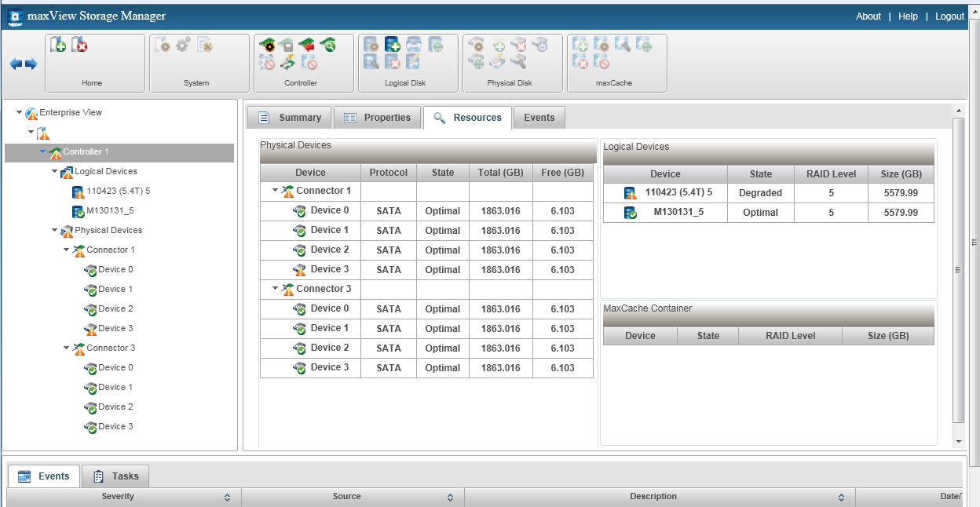Click Device 1 row under Connector 1 in table
The width and height of the screenshot is (980, 507).
[427, 231]
